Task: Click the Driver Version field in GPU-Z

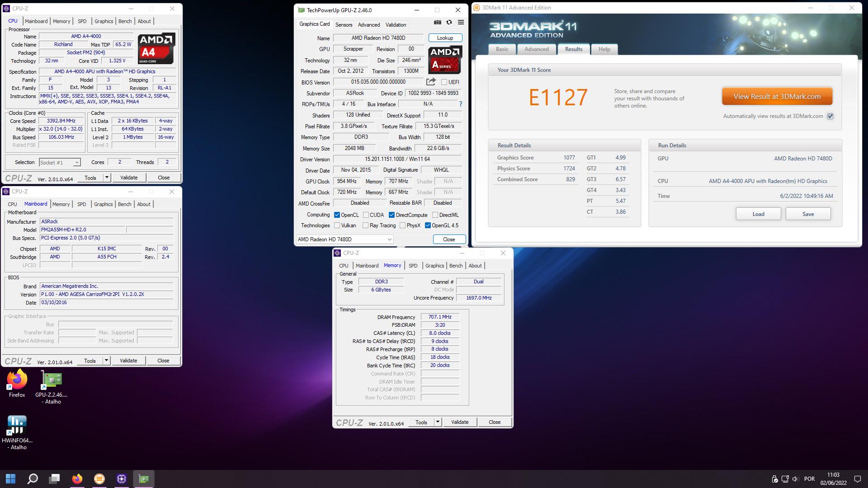Action: tap(397, 159)
